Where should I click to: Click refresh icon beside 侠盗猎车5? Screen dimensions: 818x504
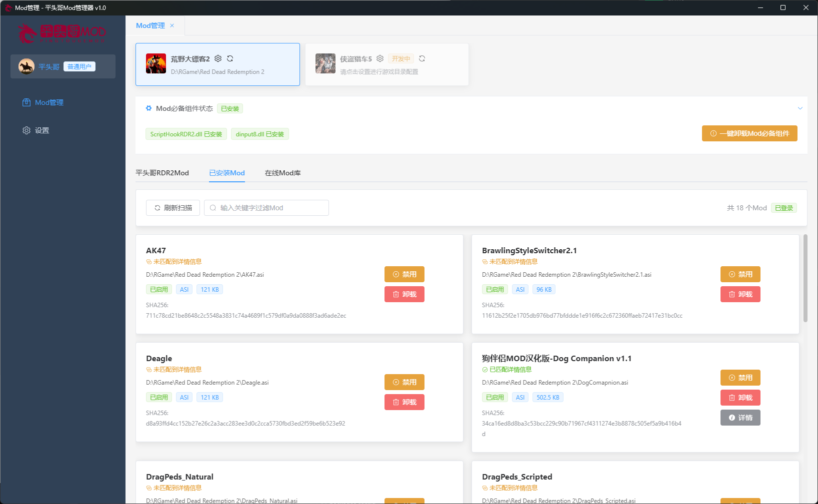422,58
